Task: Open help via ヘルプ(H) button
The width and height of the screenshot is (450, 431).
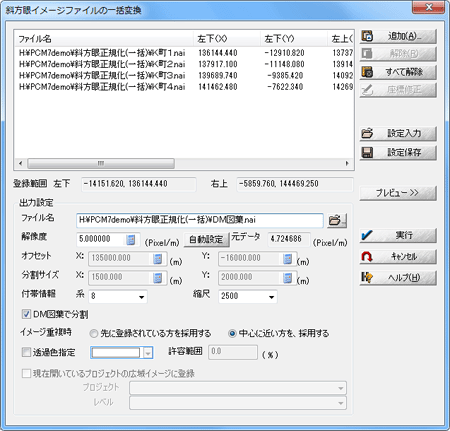Action: click(x=398, y=278)
